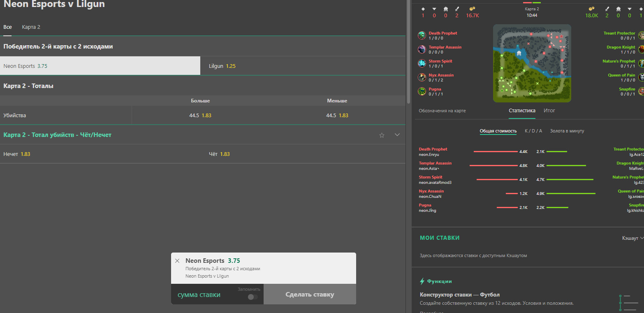Open the Обозначения на карте tab
The image size is (644, 313).
(442, 111)
